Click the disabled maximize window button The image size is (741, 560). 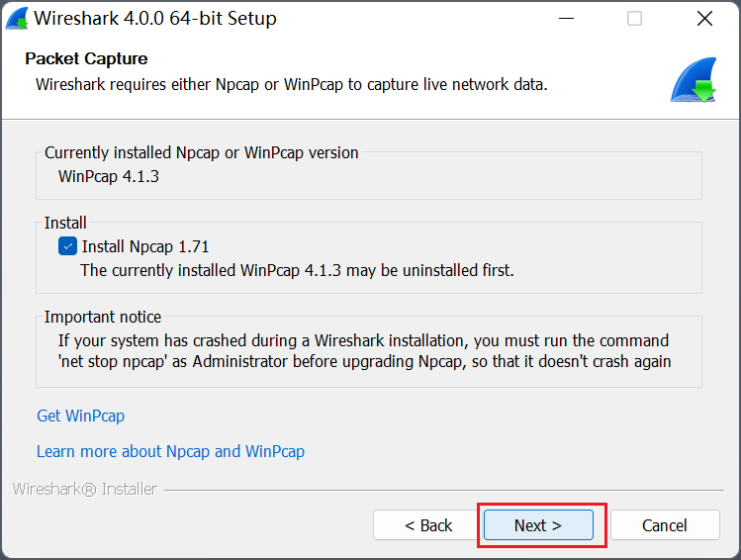[634, 19]
